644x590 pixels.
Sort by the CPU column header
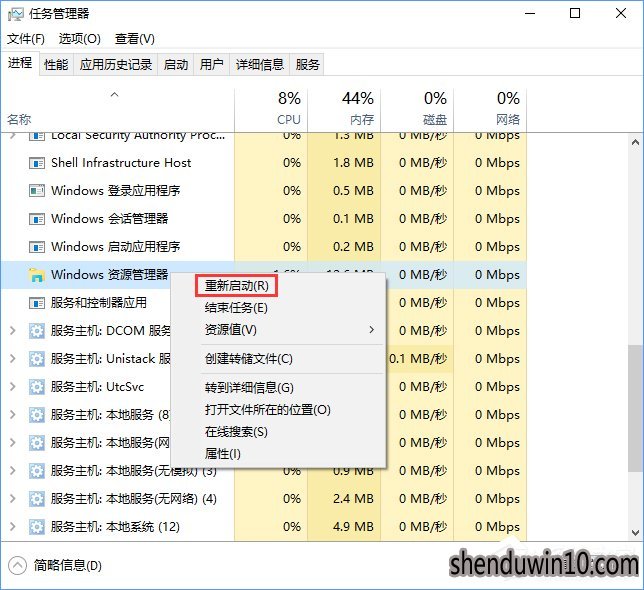tap(271, 110)
